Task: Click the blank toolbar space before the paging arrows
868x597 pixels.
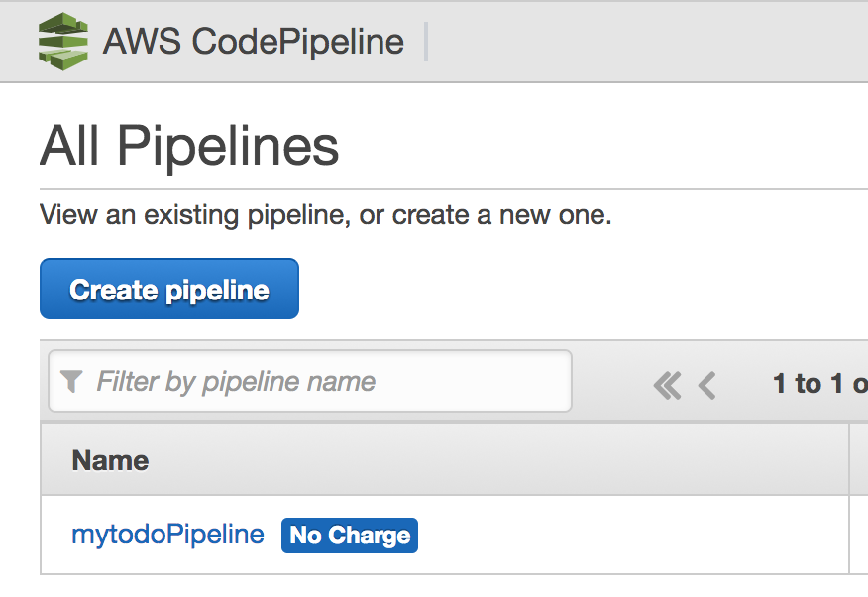Action: tap(611, 382)
